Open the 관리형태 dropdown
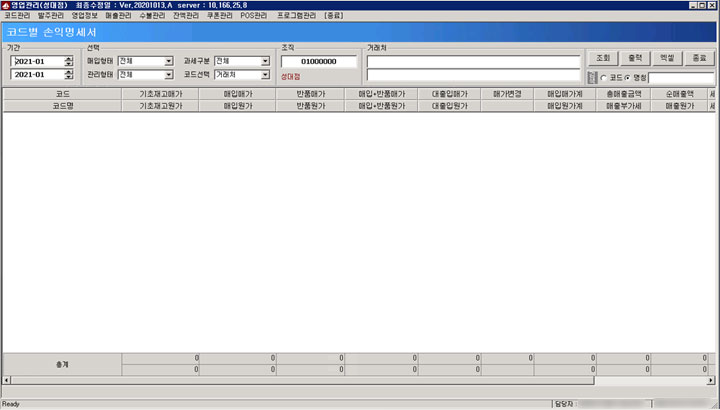The image size is (720, 410). click(x=169, y=74)
